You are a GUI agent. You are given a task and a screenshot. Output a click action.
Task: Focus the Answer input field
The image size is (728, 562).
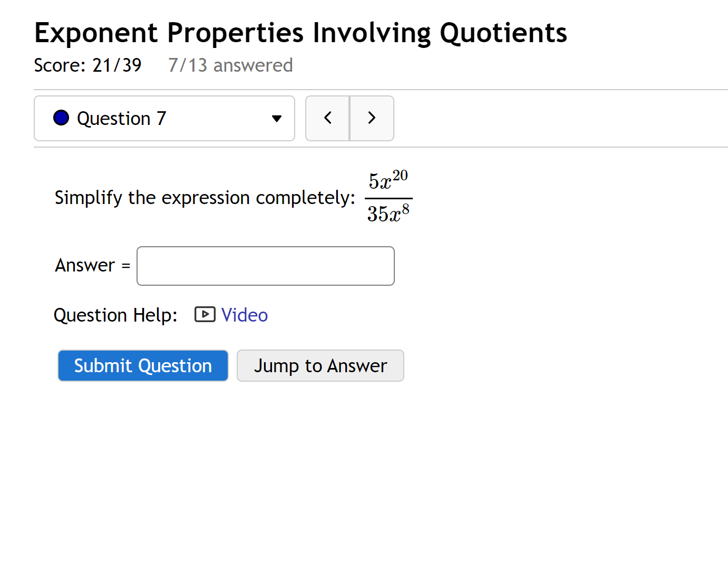point(265,266)
